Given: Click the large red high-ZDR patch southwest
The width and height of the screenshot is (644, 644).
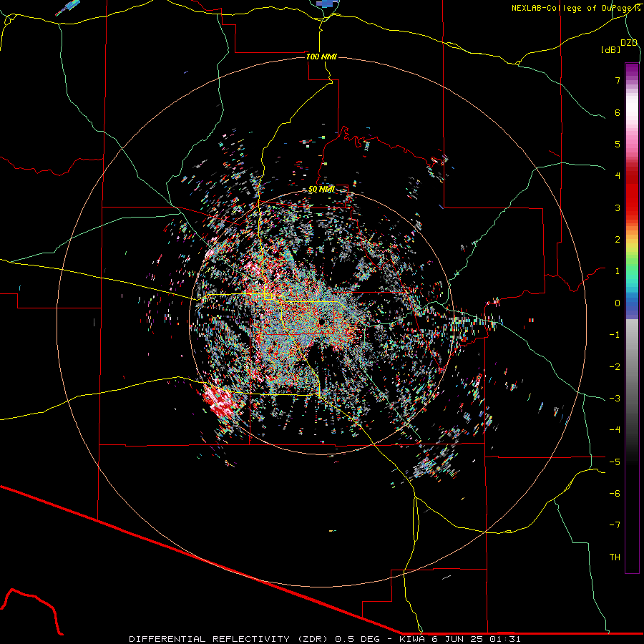Looking at the screenshot, I should pyautogui.click(x=222, y=401).
